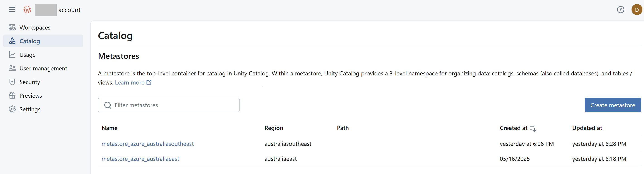644x174 pixels.
Task: Click the Previews gift icon
Action: point(12,95)
